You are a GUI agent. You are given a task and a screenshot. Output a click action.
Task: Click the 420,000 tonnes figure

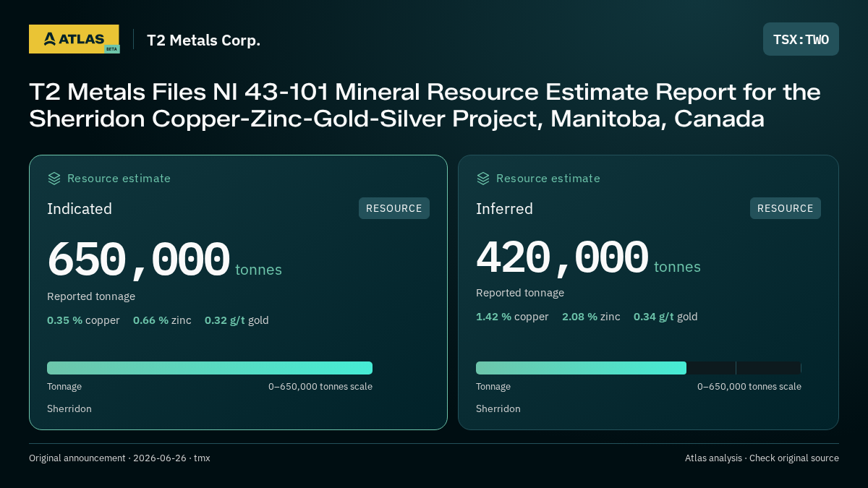tap(588, 258)
